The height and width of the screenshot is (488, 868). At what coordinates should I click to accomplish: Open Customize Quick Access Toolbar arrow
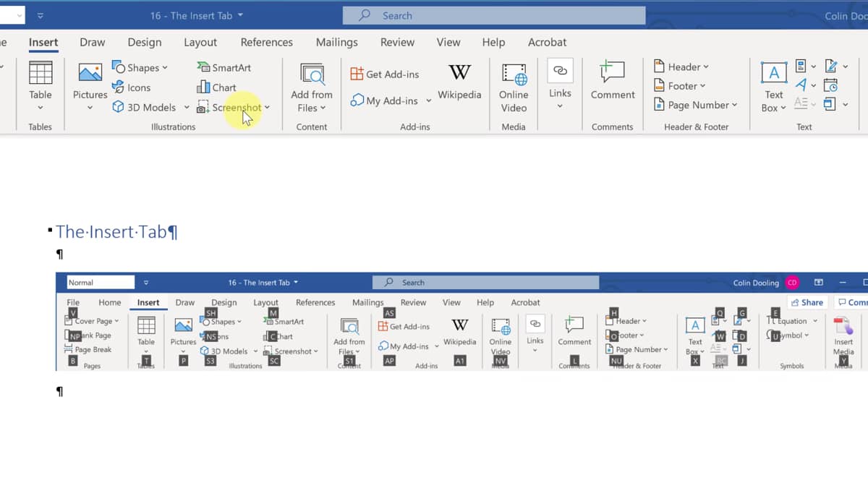(x=40, y=15)
